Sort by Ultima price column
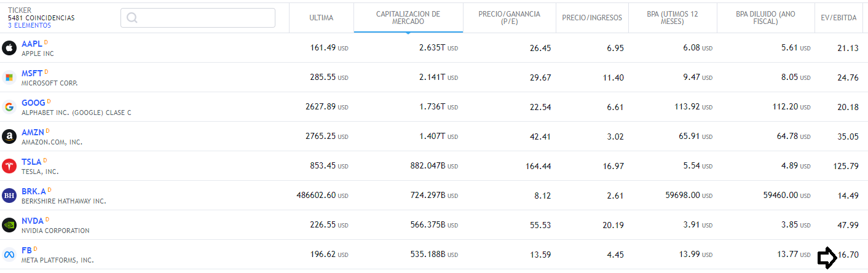This screenshot has width=868, height=273. click(x=321, y=18)
